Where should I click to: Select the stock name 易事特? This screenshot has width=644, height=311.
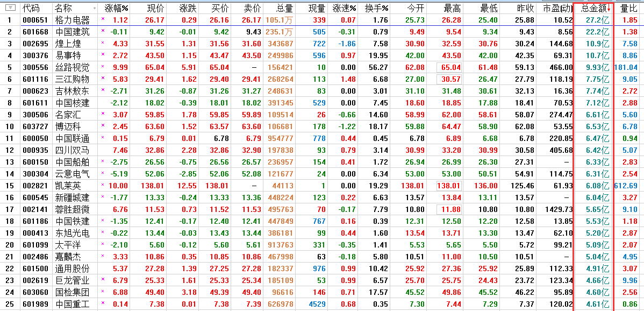click(68, 55)
